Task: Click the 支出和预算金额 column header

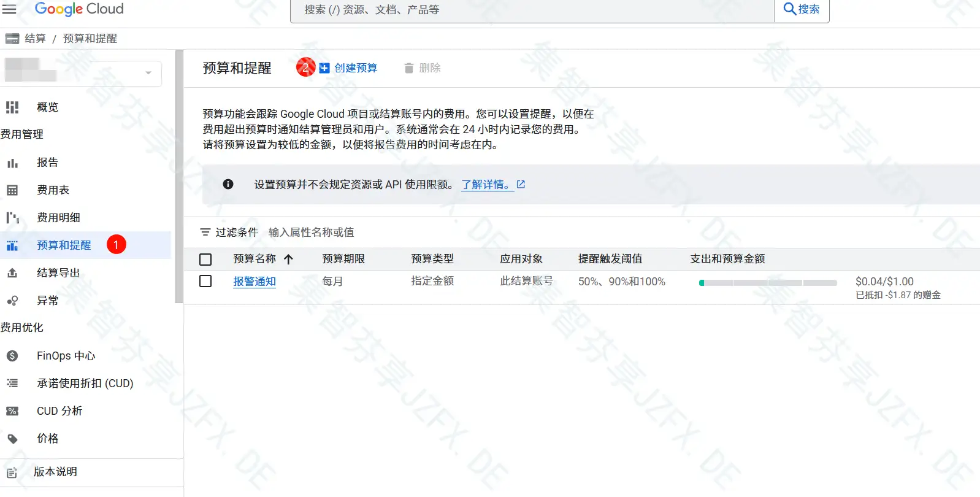Action: tap(727, 259)
